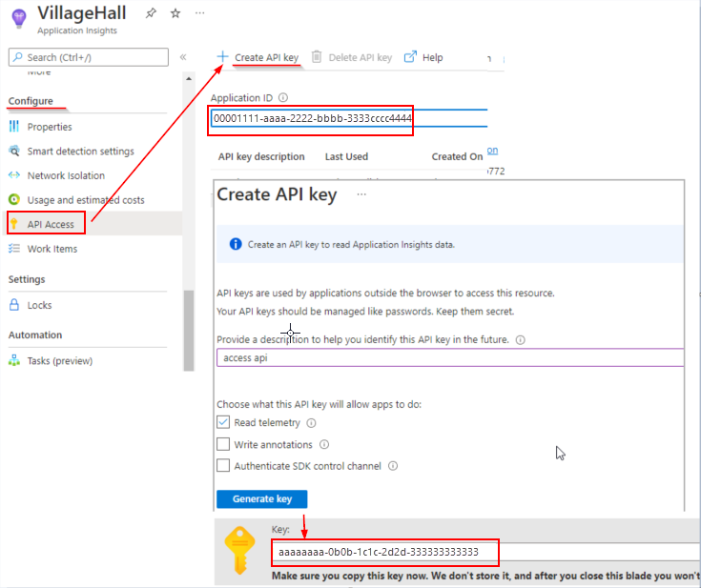Enable the Write annotations checkbox
The height and width of the screenshot is (588, 701).
point(223,444)
